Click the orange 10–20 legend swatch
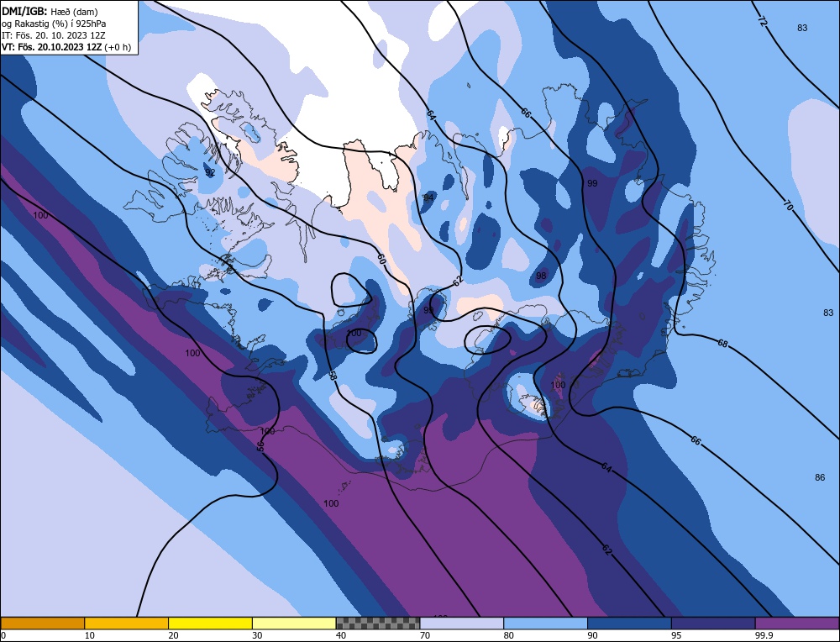Viewport: 840px width, 642px height. (x=127, y=623)
